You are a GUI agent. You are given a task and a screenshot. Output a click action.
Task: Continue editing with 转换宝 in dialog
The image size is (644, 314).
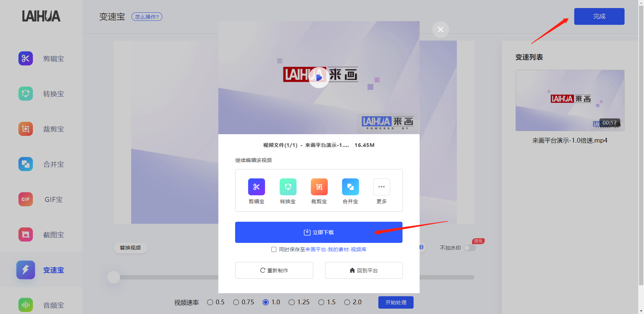(288, 191)
